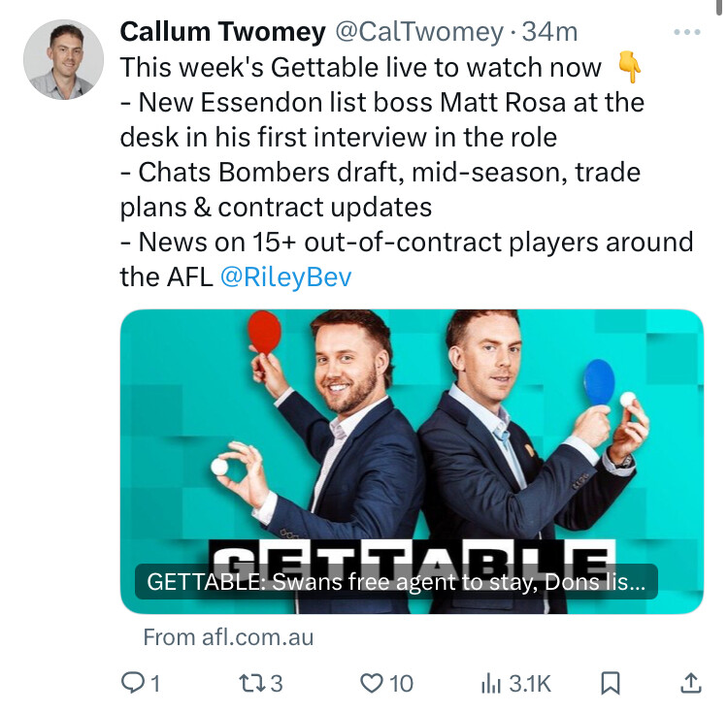This screenshot has width=728, height=713.
Task: Select the 'GETTABLE: Swans free agent' card caption
Action: [396, 581]
